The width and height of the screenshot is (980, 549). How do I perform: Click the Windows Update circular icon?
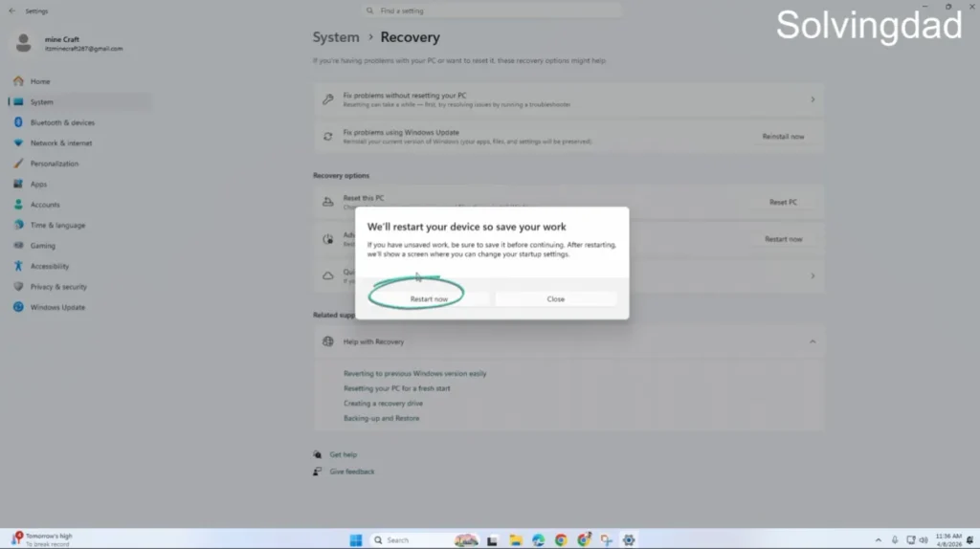[x=18, y=307]
